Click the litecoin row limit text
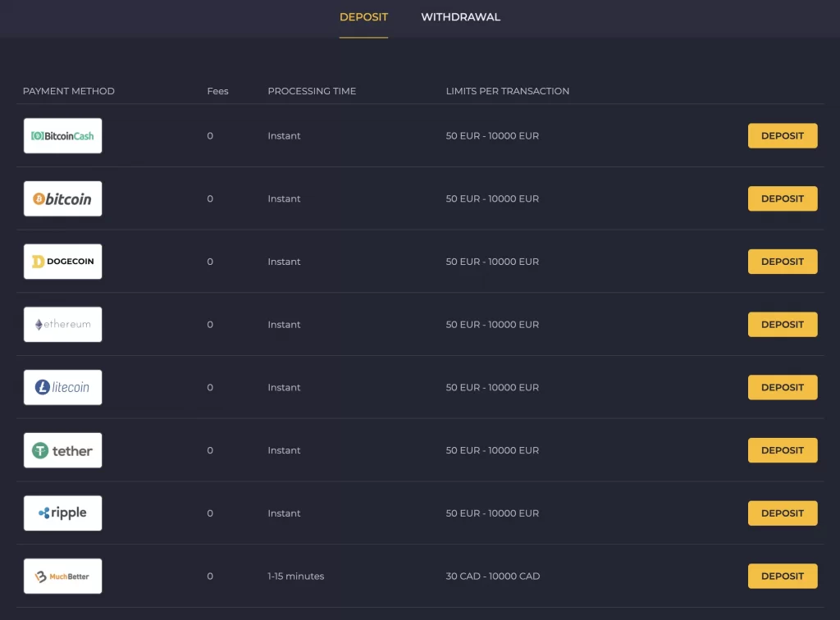Viewport: 840px width, 620px height. click(492, 387)
